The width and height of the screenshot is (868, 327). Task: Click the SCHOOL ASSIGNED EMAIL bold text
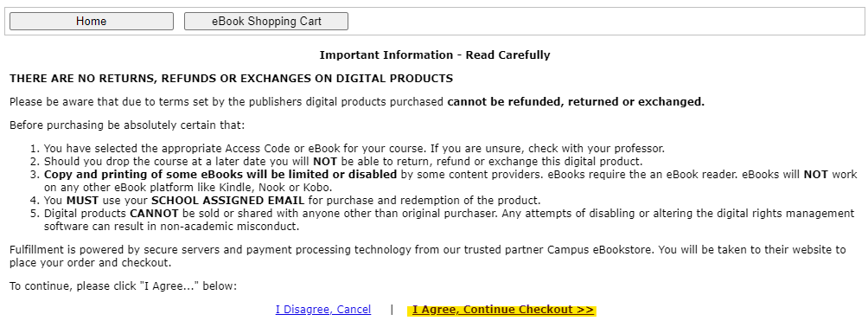(228, 200)
